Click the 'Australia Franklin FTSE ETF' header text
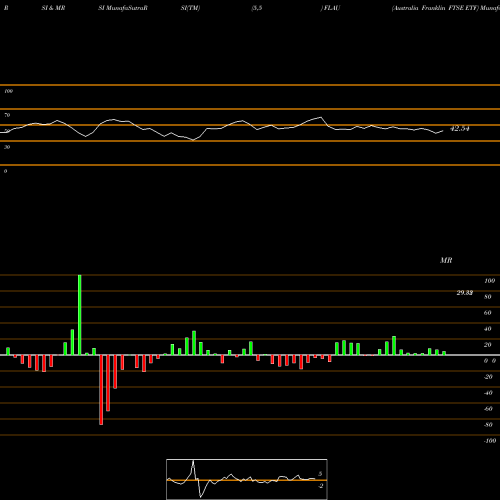The height and width of the screenshot is (500, 500). (435, 8)
